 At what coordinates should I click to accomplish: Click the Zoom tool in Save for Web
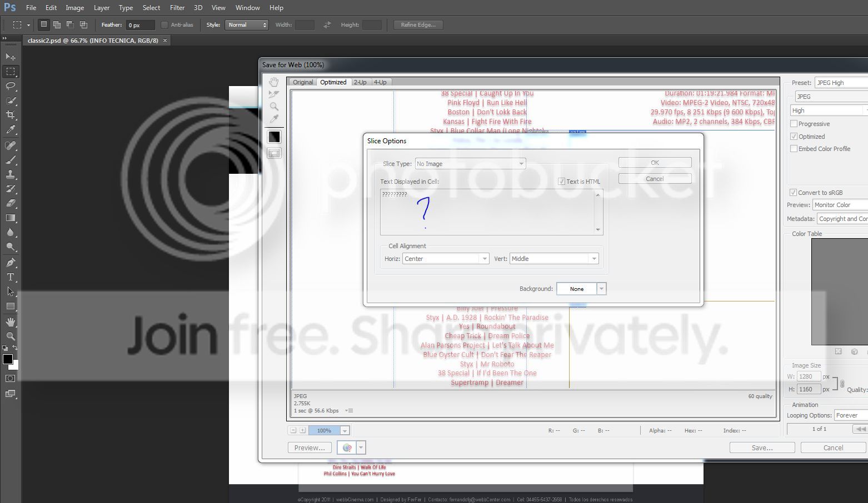click(274, 107)
